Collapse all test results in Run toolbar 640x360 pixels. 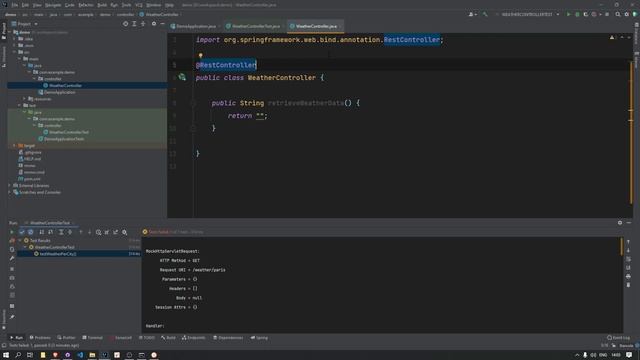pyautogui.click(x=70, y=232)
